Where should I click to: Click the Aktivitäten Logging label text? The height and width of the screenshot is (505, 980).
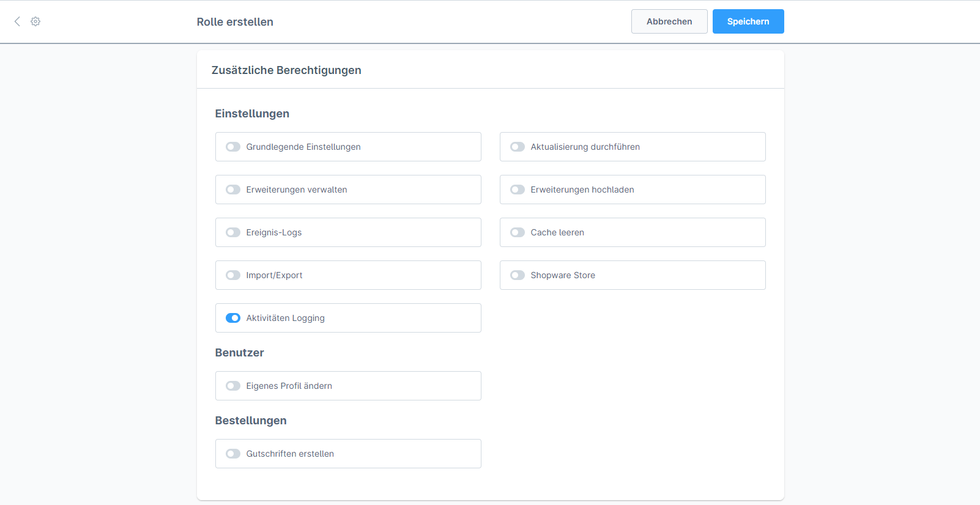click(286, 318)
